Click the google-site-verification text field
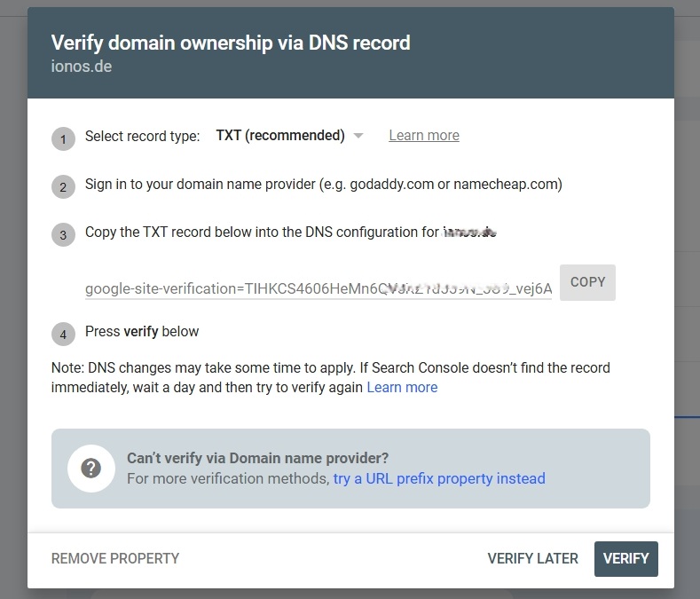Image resolution: width=700 pixels, height=599 pixels. (x=319, y=288)
